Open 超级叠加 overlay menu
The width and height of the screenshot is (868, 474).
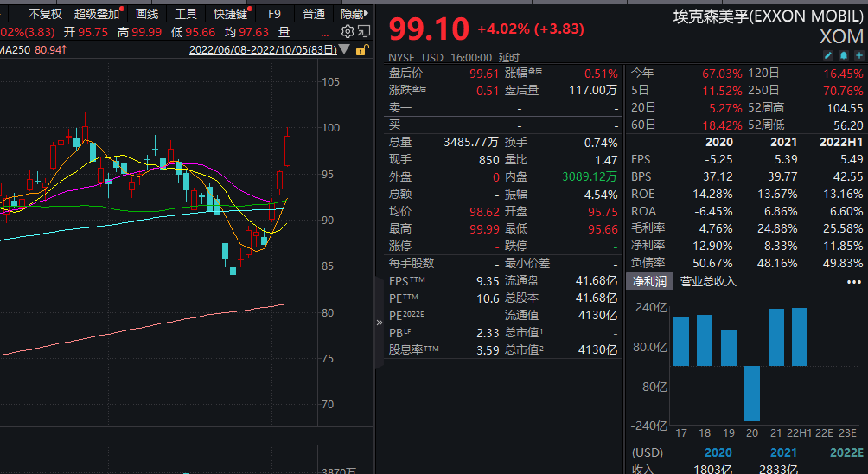[97, 14]
